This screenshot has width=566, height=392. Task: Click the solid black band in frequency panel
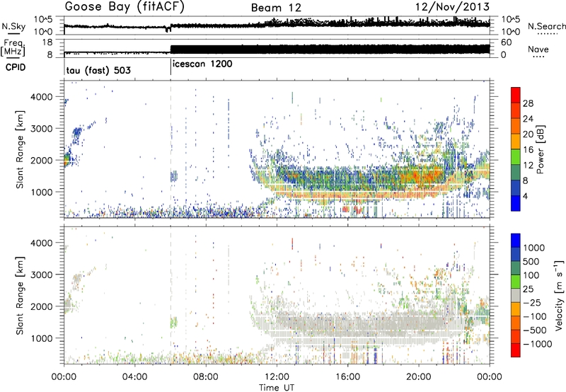330,49
